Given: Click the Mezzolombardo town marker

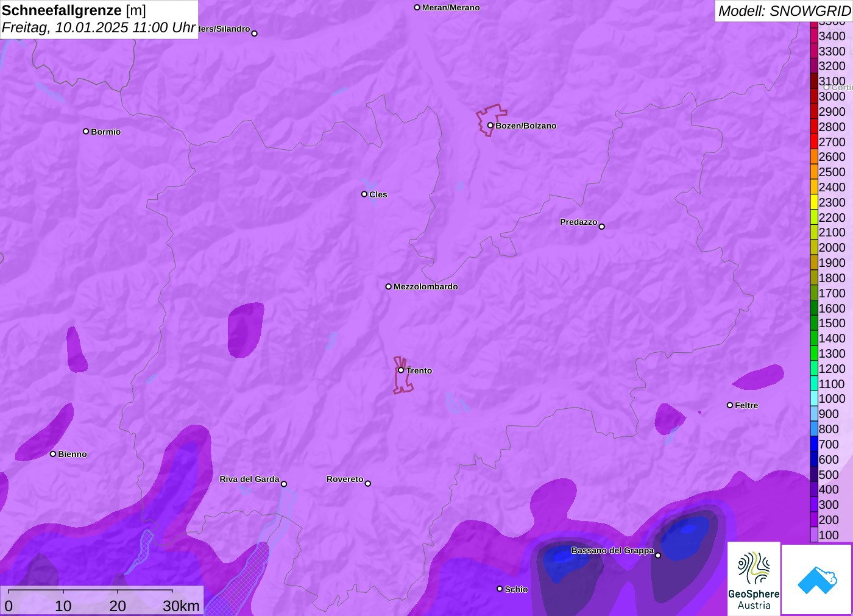Looking at the screenshot, I should tap(389, 286).
